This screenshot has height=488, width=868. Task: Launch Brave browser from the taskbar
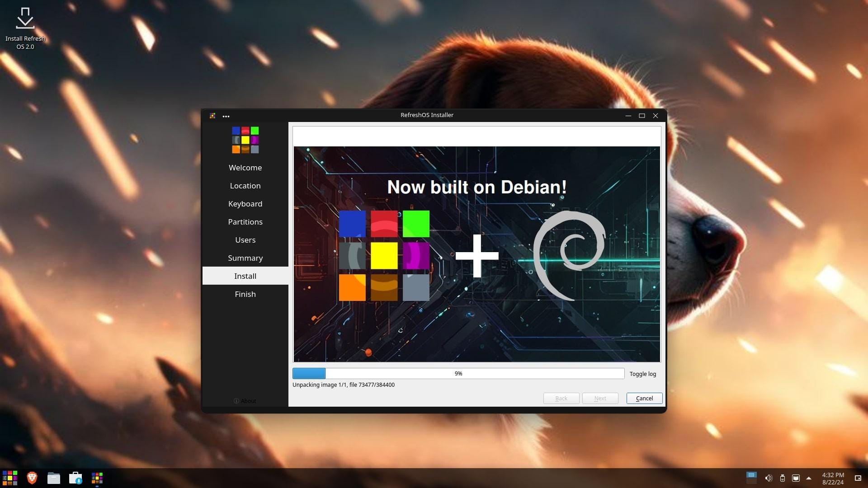32,478
